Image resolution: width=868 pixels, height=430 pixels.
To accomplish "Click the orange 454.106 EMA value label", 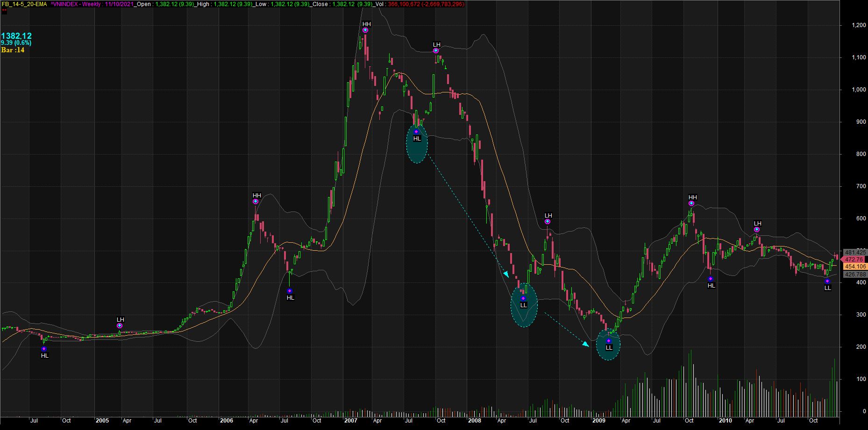I will click(x=855, y=267).
